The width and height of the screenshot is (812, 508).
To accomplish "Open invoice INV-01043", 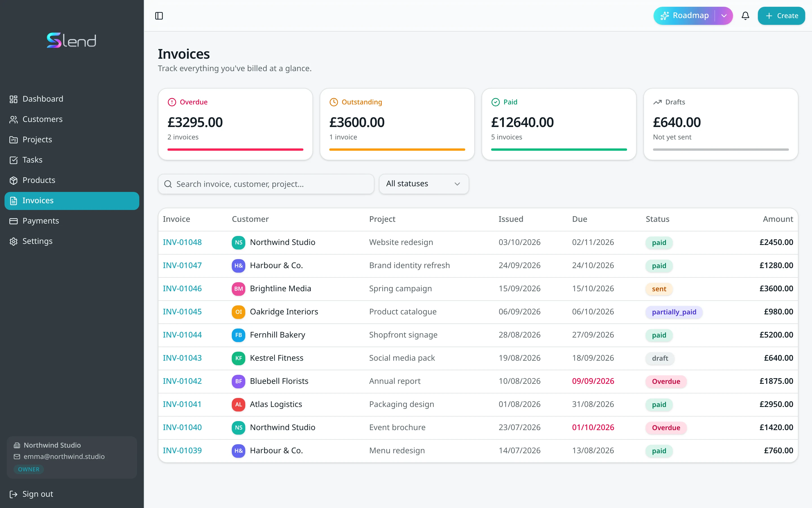I will tap(182, 358).
